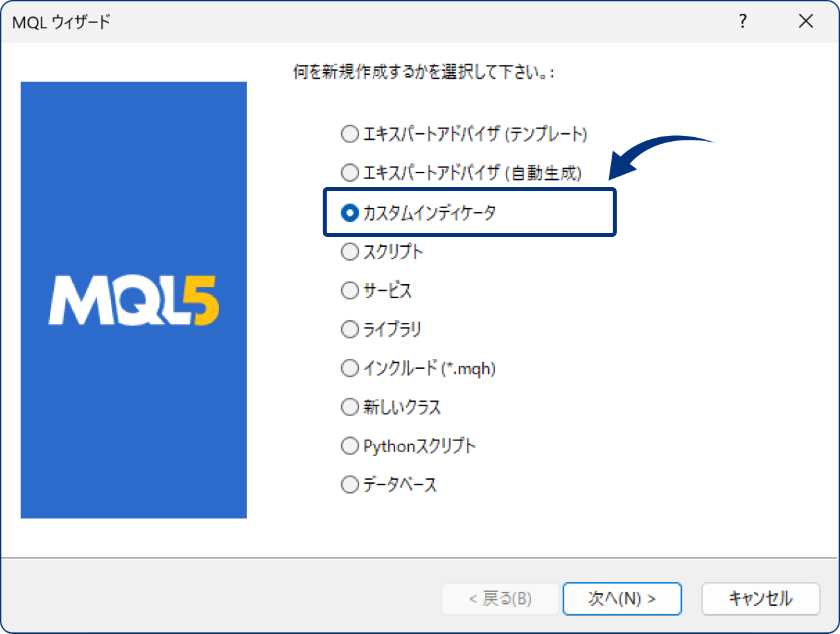Click the MQL5 logo panel
The image size is (840, 634).
click(134, 299)
